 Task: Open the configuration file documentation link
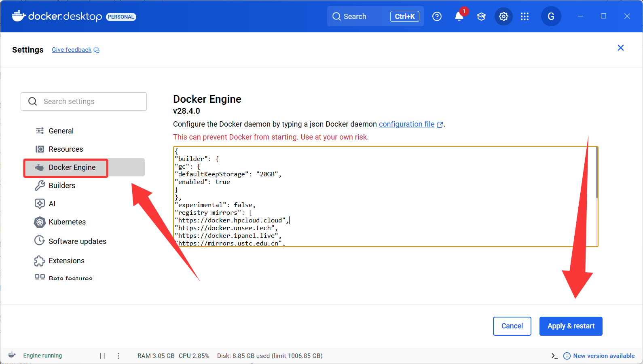(x=411, y=124)
